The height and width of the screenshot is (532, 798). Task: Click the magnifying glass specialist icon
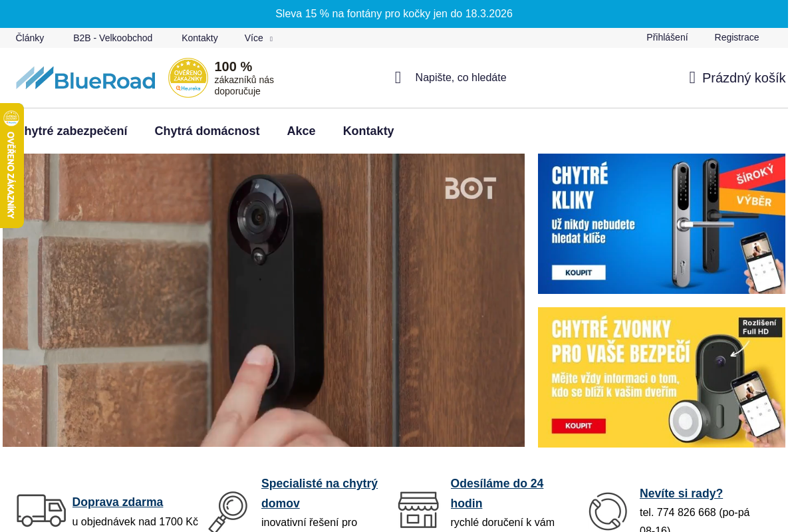point(228,511)
